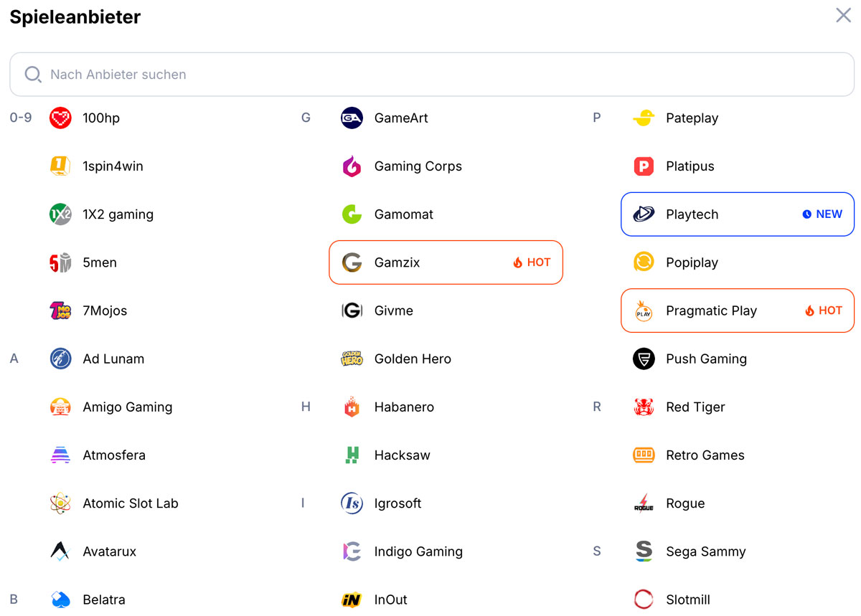Click the 5men logo icon
This screenshot has width=861, height=616.
(60, 262)
